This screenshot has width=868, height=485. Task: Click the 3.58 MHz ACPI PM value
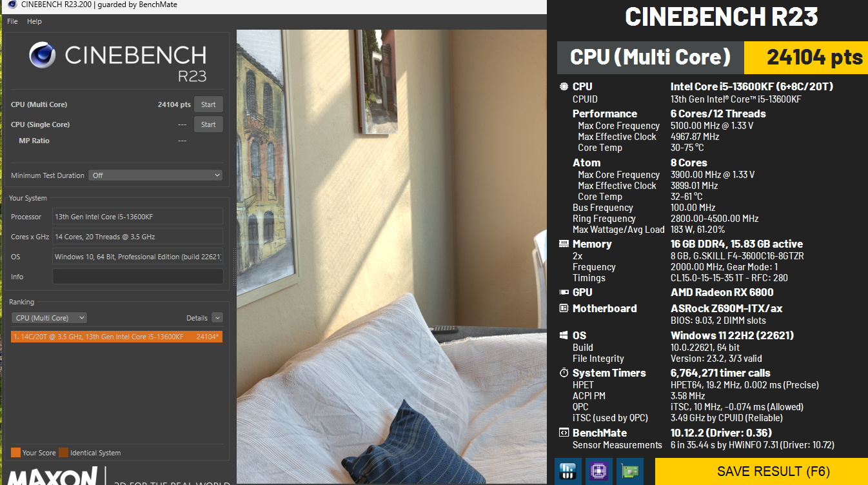688,396
